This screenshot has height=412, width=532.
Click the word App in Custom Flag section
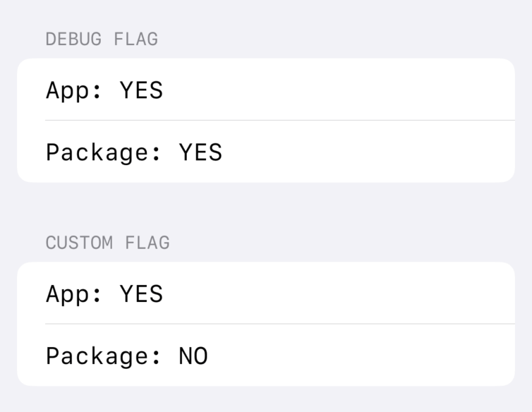[68, 295]
